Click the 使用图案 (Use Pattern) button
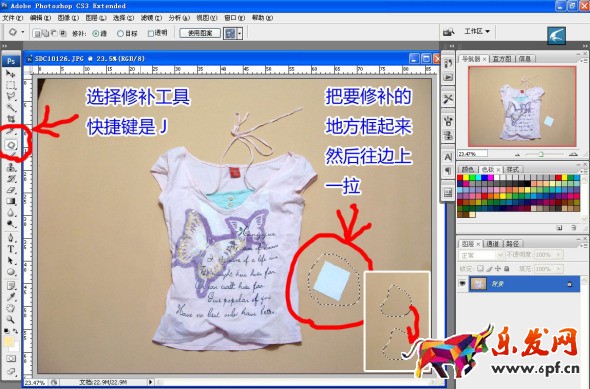Image resolution: width=590 pixels, height=389 pixels. (x=200, y=33)
